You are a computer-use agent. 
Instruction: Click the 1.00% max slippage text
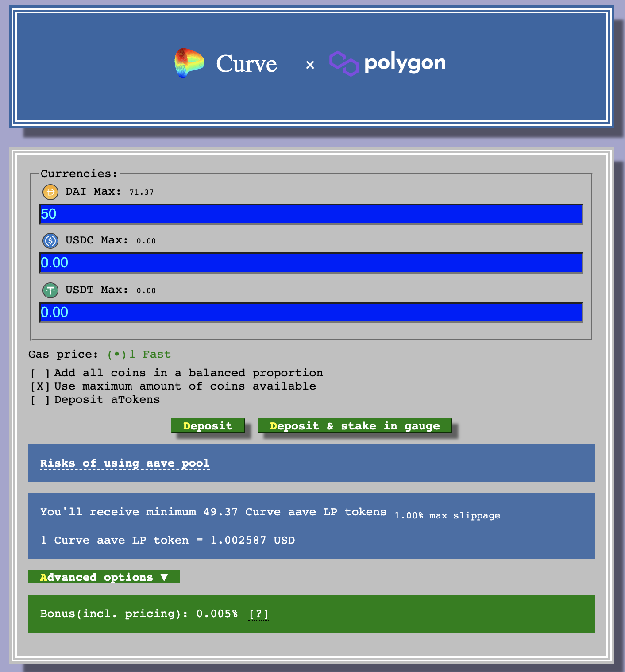[447, 515]
